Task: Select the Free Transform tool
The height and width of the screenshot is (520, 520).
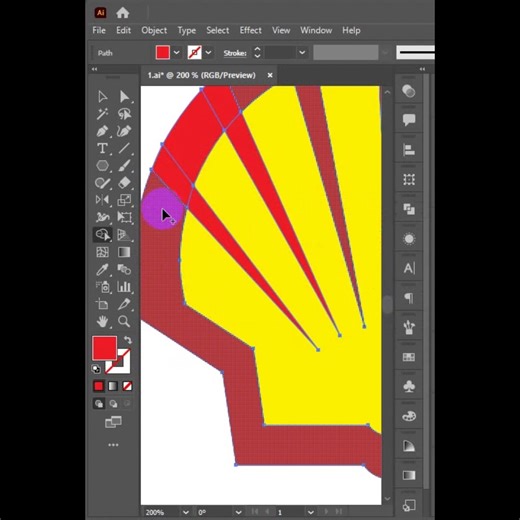Action: point(124,217)
